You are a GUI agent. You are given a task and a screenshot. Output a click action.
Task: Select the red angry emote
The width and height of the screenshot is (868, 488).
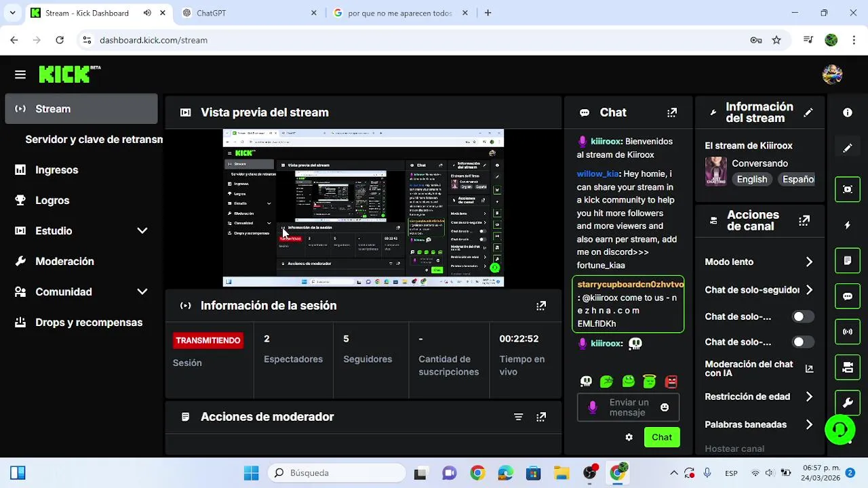click(x=671, y=382)
